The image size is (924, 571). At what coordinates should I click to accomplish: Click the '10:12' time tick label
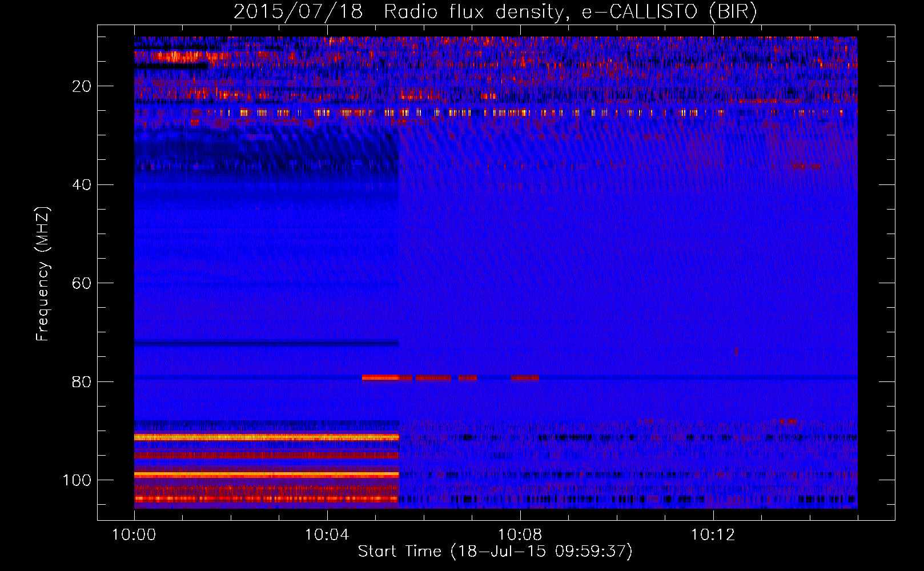click(x=713, y=535)
